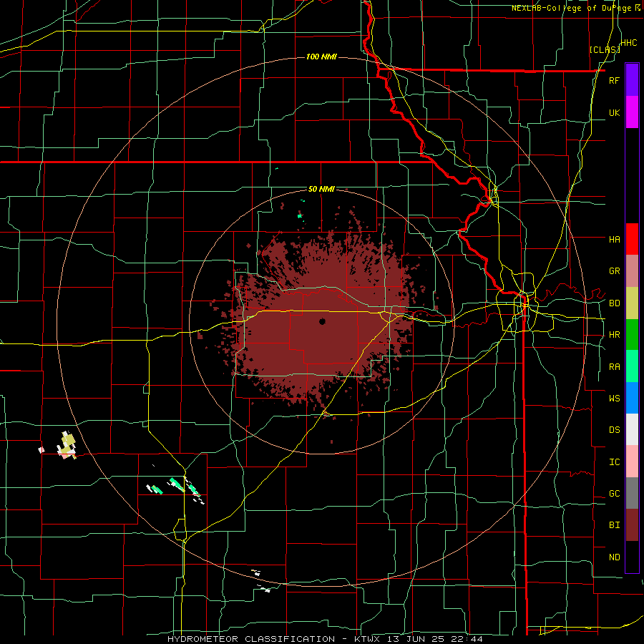
Task: Choose the DS white legend swatch
Action: click(632, 429)
